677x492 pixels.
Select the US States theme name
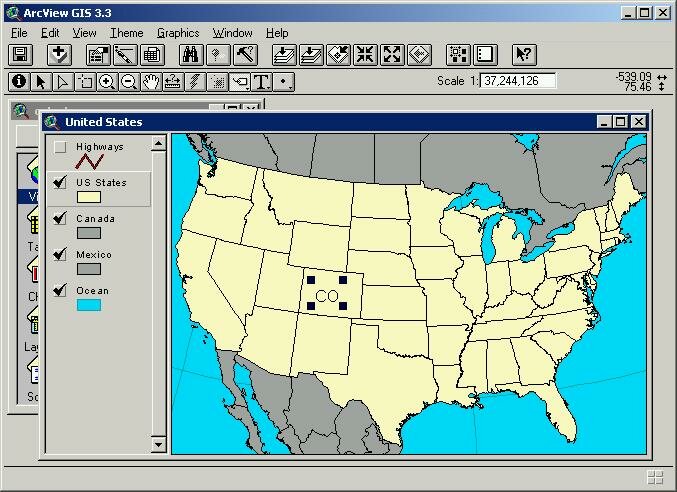click(101, 183)
